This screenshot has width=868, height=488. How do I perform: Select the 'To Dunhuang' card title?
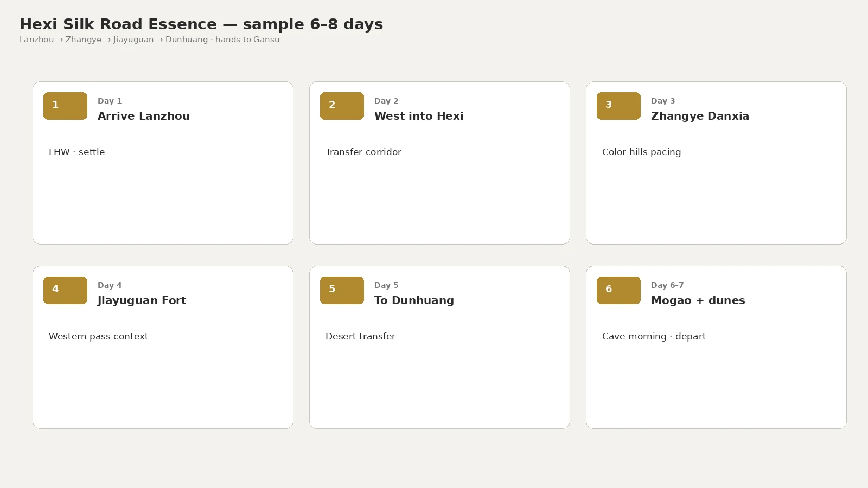click(414, 300)
